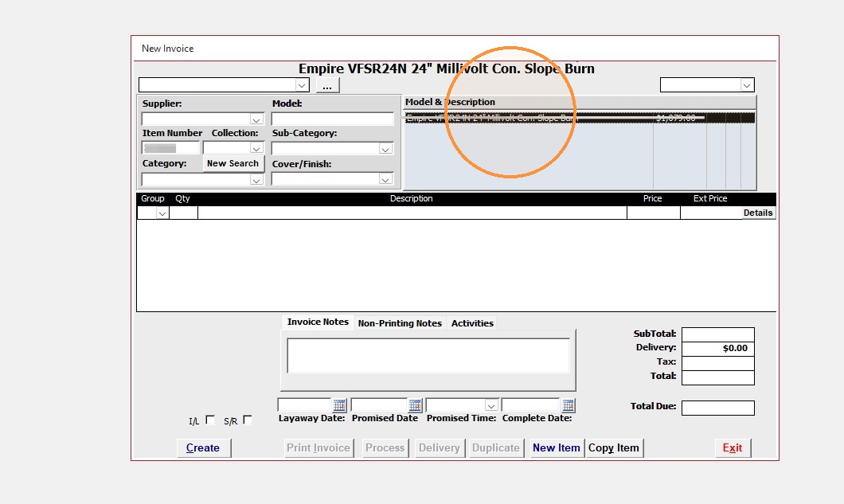Click the New Item button
Viewport: 844px width, 504px height.
[x=557, y=448]
